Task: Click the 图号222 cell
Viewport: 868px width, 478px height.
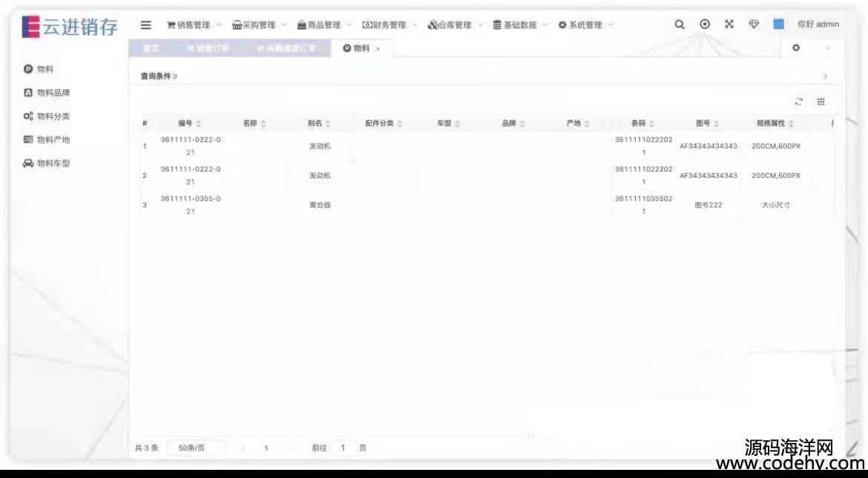Action: click(x=708, y=205)
